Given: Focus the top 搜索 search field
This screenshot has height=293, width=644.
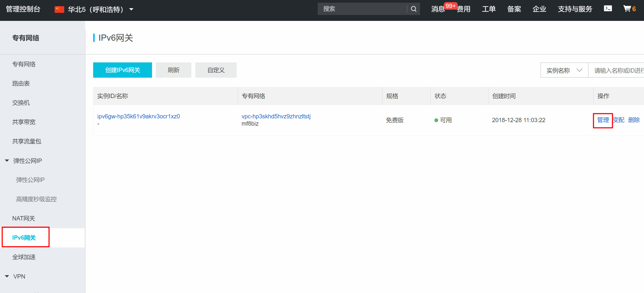Looking at the screenshot, I should point(362,9).
